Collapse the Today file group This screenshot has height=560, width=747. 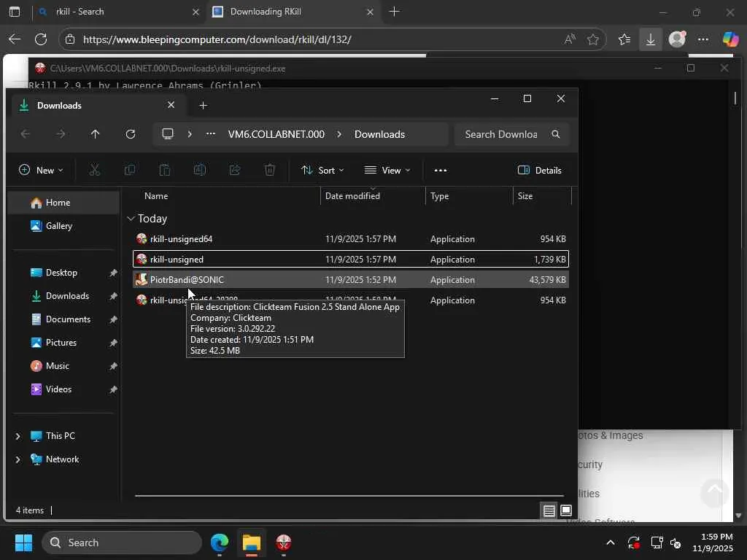point(131,219)
